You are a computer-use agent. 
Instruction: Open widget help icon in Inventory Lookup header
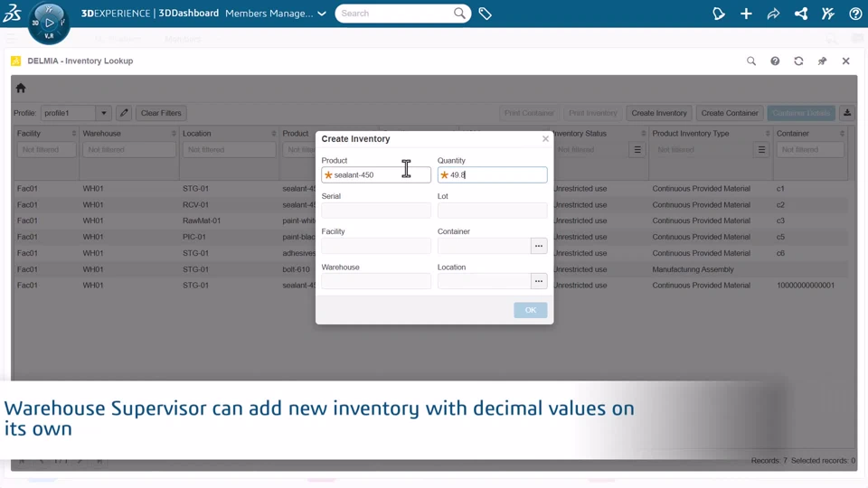click(x=775, y=61)
